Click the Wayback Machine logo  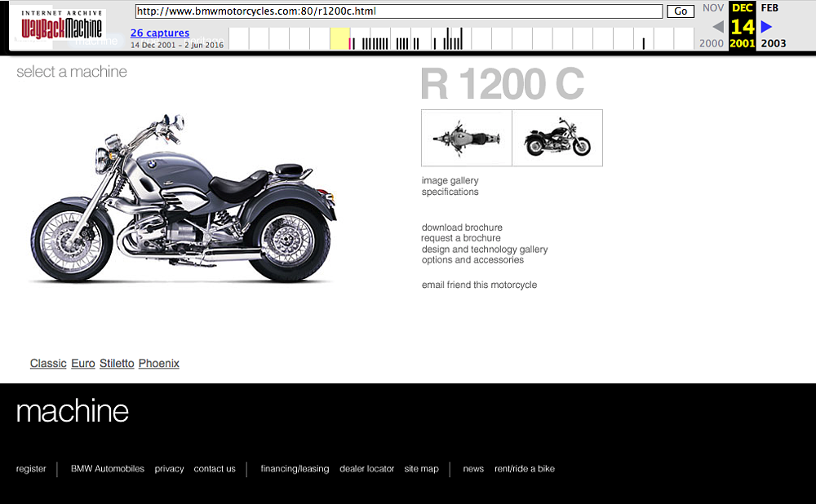(x=61, y=26)
